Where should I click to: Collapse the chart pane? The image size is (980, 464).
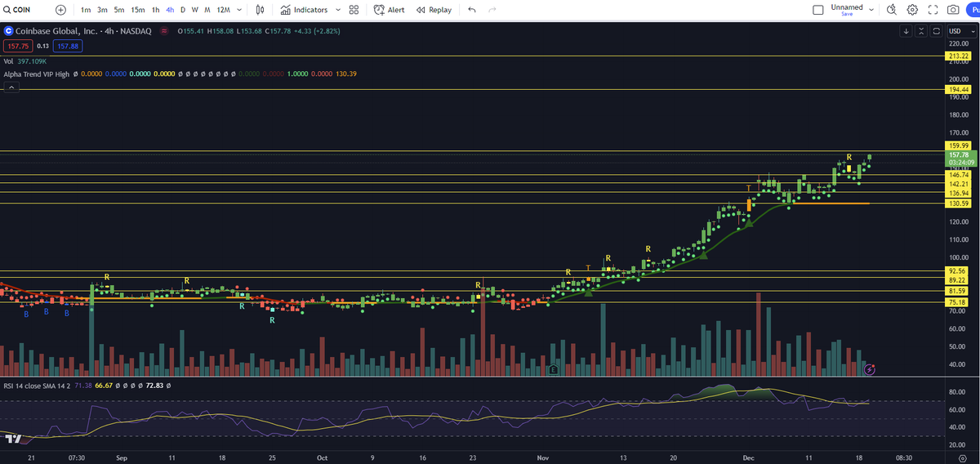click(x=921, y=31)
